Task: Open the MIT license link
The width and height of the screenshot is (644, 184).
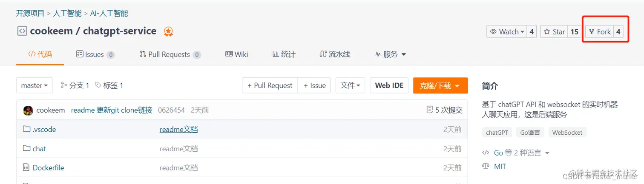Action: click(x=500, y=167)
